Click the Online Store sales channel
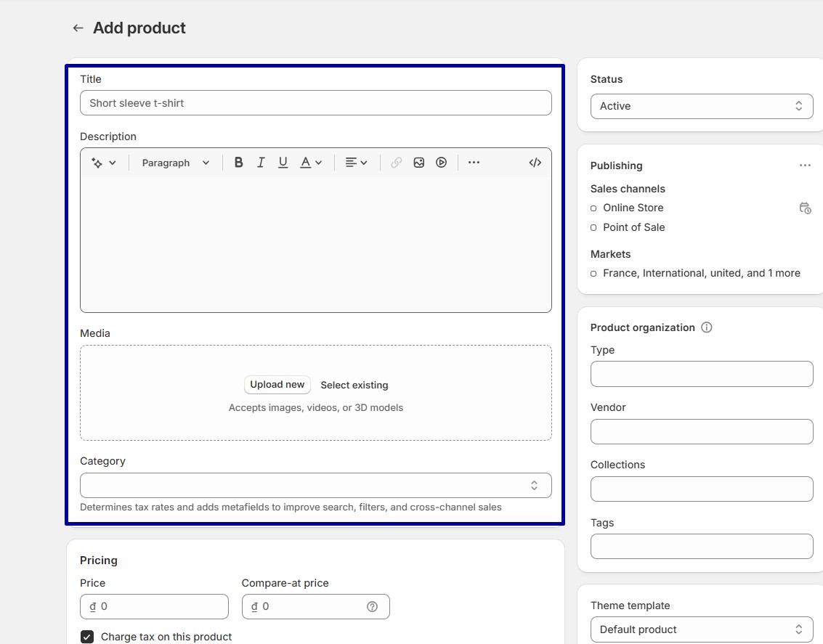This screenshot has height=644, width=823. pyautogui.click(x=633, y=208)
